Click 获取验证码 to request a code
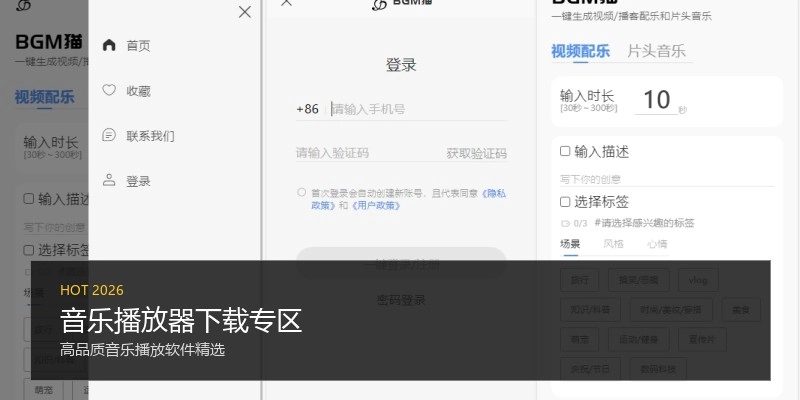Image resolution: width=800 pixels, height=400 pixels. pos(477,154)
